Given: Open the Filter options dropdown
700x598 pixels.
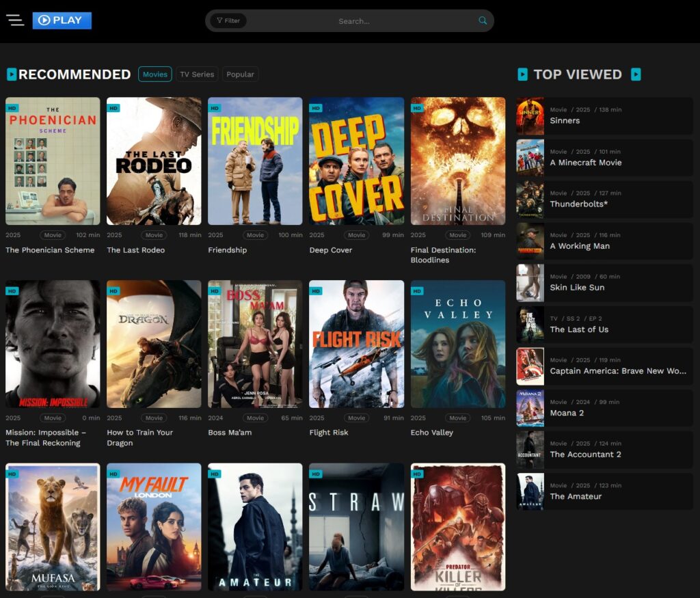Looking at the screenshot, I should click(x=228, y=21).
